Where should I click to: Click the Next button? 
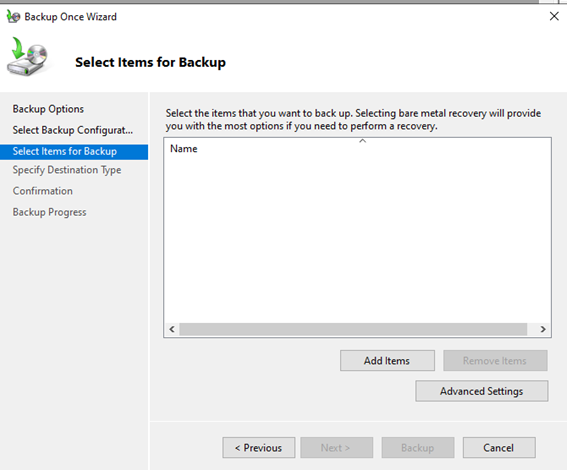point(336,448)
